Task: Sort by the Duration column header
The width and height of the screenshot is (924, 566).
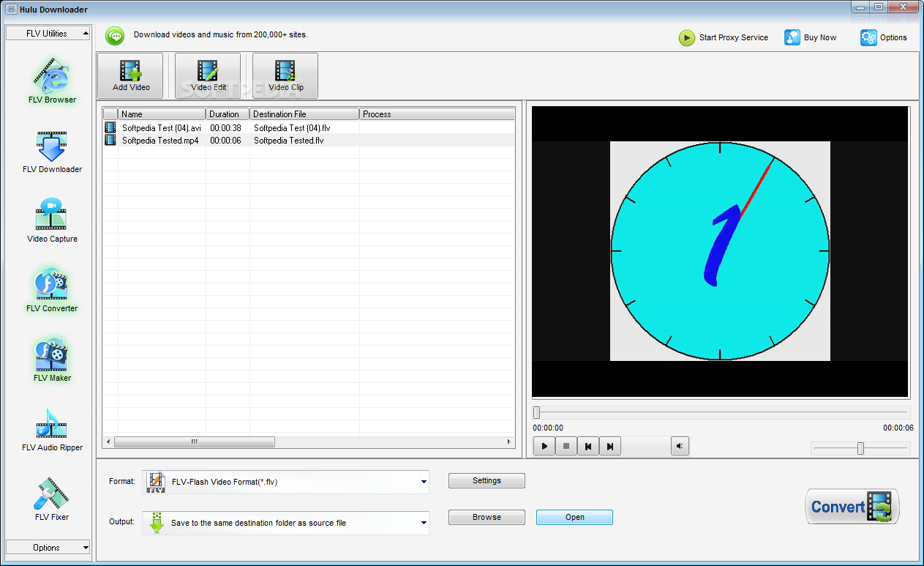Action: (228, 113)
